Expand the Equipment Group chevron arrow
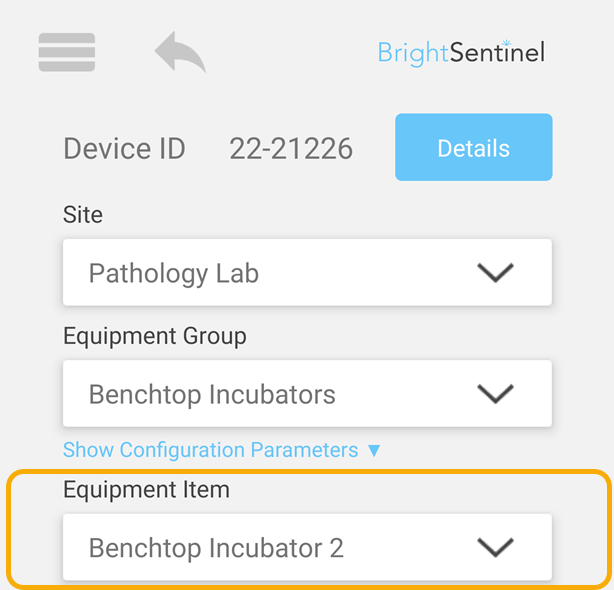This screenshot has height=590, width=614. pyautogui.click(x=495, y=393)
